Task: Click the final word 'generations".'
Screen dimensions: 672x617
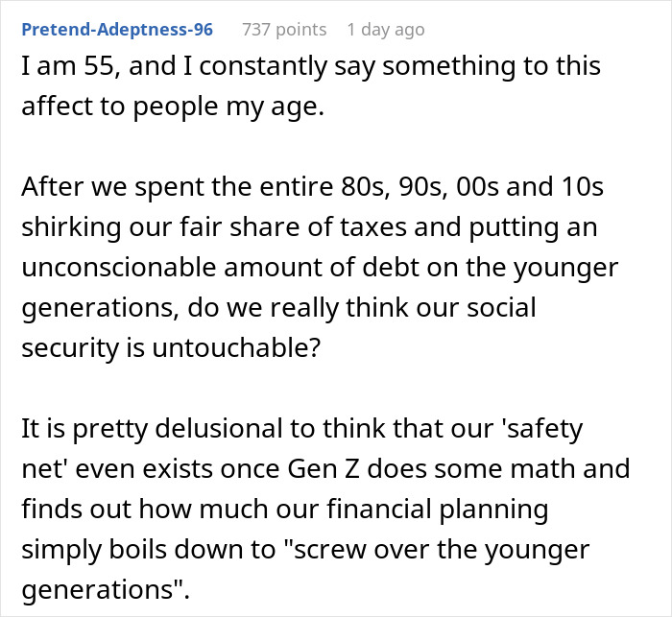Action: [106, 590]
